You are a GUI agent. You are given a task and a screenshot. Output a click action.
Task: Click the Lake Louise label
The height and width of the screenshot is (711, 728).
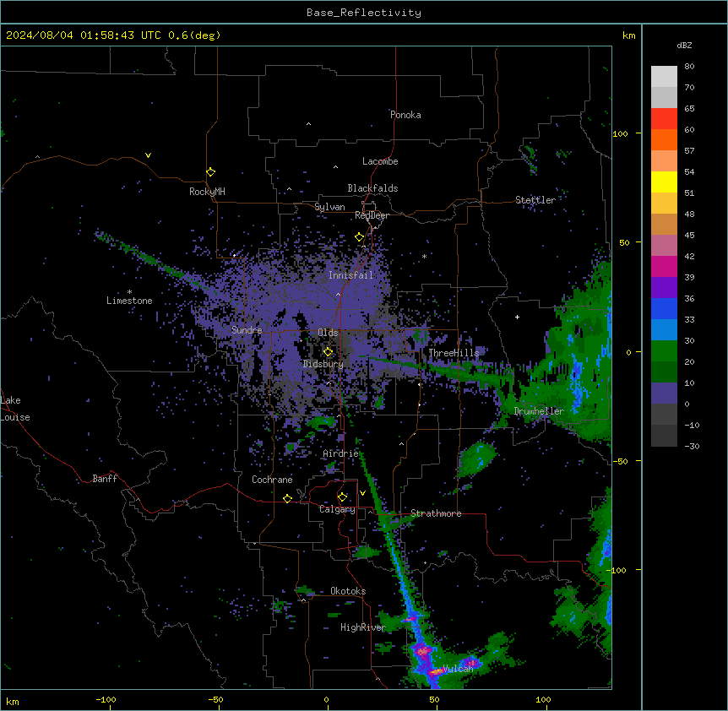tap(15, 409)
